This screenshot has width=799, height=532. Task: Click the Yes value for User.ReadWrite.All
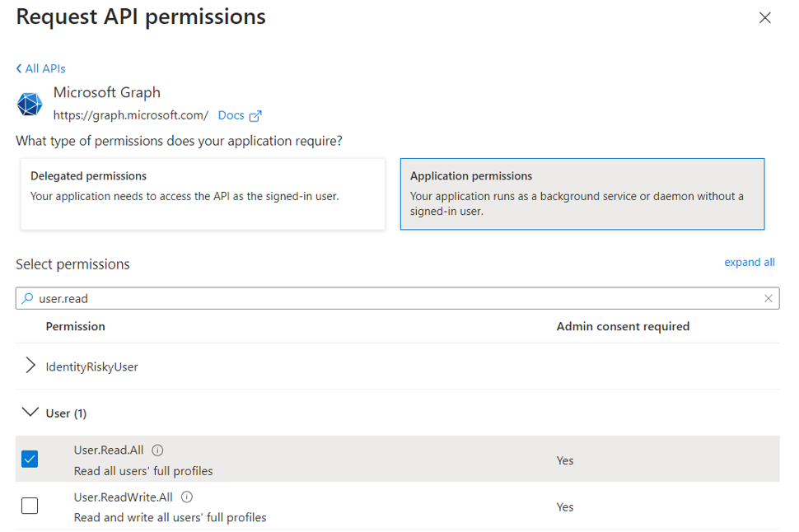tap(564, 507)
